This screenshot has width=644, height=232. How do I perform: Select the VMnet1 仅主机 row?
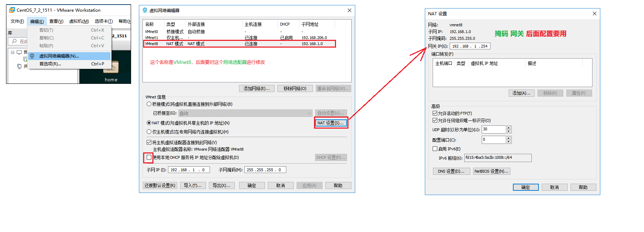point(240,38)
